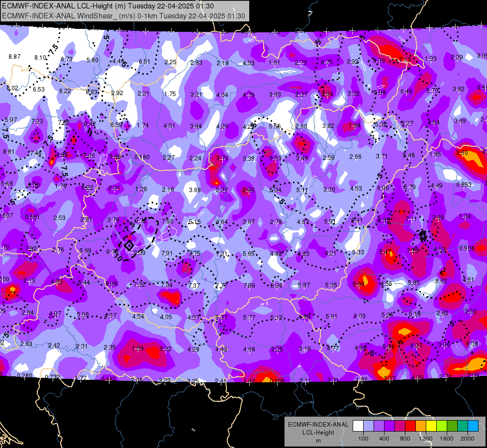Click the legend label 100
This screenshot has width=487, height=448.
click(363, 439)
